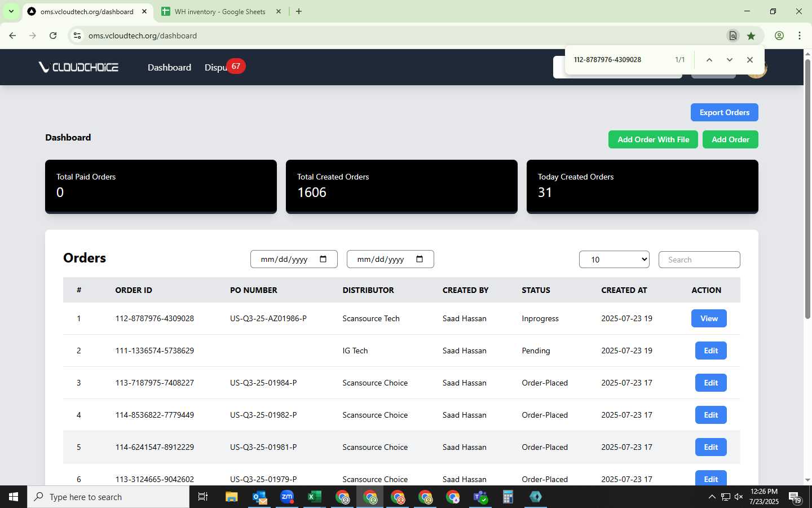The image size is (812, 508).
Task: Click the Windows taskbar search box
Action: (x=108, y=497)
